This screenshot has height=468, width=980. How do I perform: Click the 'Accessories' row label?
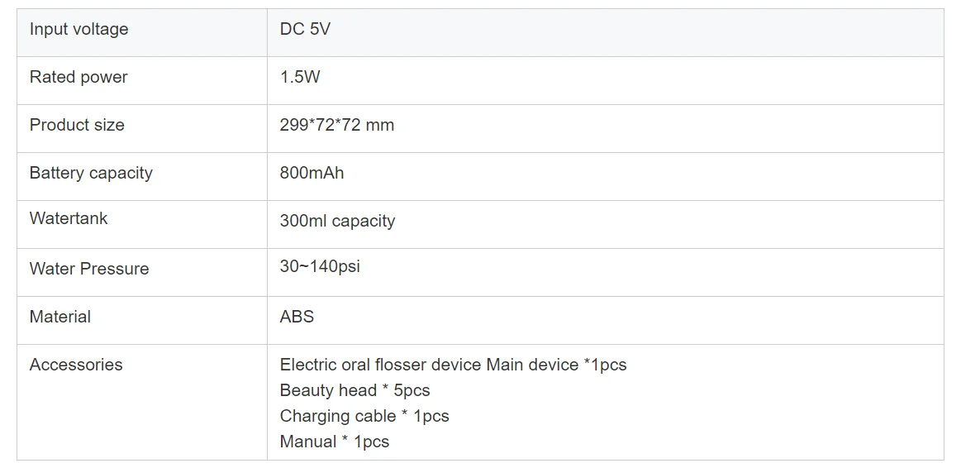[x=76, y=365]
